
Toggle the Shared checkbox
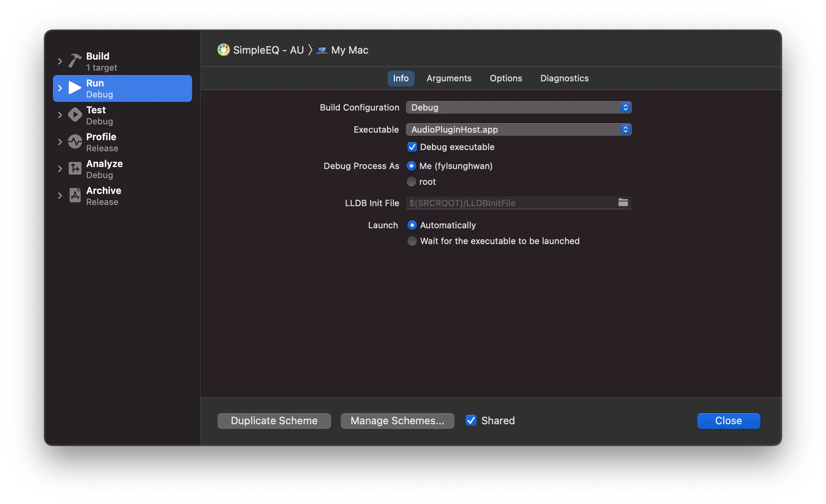(x=471, y=421)
